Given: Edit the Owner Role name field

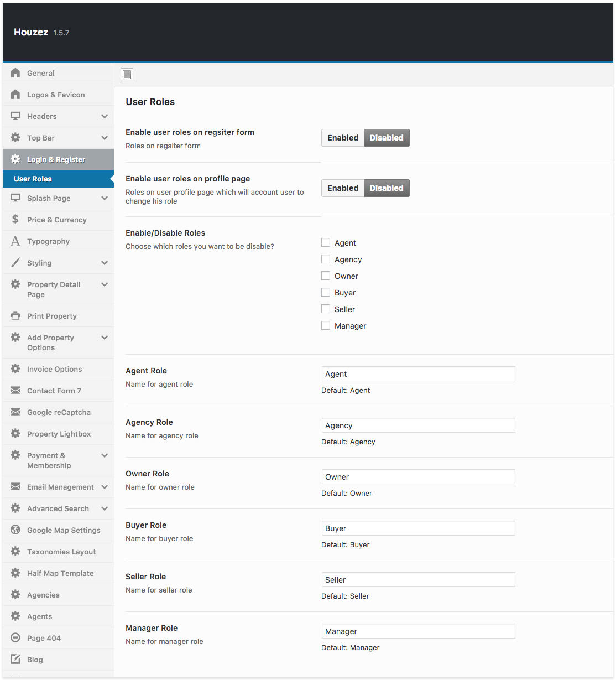Looking at the screenshot, I should tap(418, 477).
